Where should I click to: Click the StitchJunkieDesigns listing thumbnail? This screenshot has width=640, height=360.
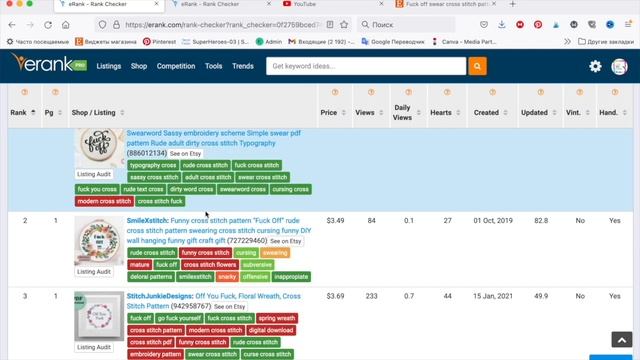pos(99,316)
